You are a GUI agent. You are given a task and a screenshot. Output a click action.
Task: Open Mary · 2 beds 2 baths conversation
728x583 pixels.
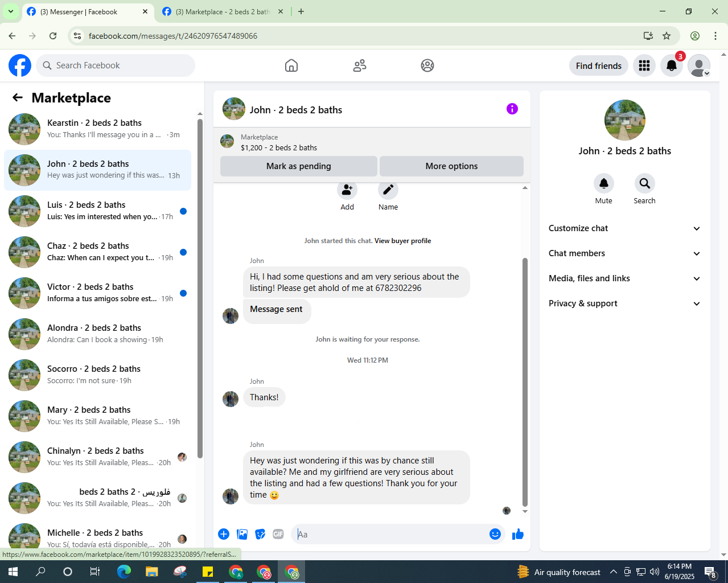[97, 416]
